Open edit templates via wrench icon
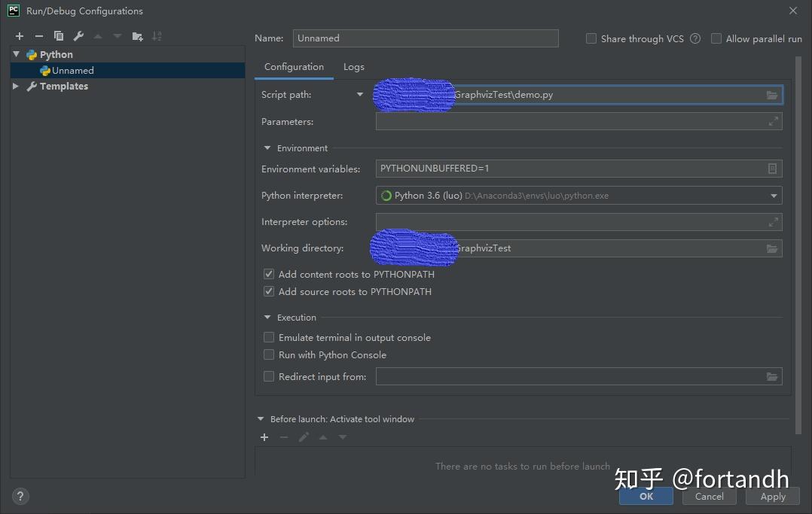Screen dimensions: 812x514 point(78,35)
